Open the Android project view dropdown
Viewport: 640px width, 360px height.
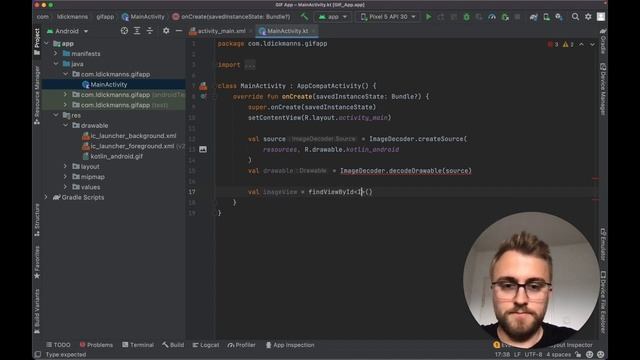[x=68, y=31]
